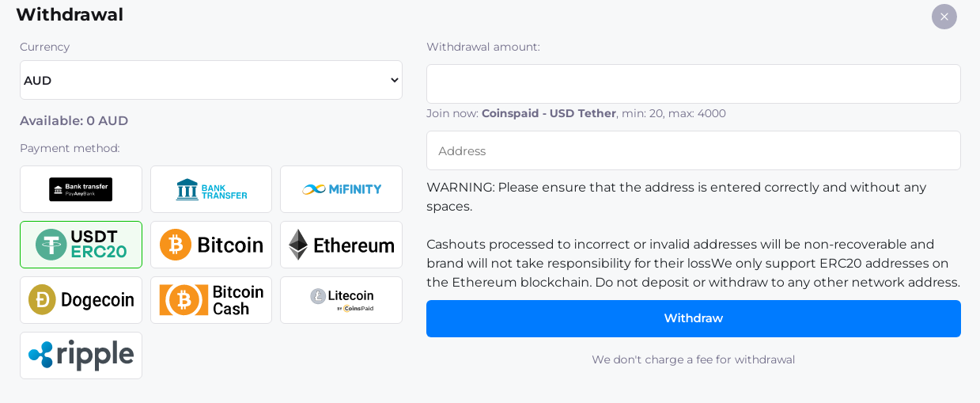Screen dimensions: 980x403
Task: Click the Coinspaid - USD Tether label
Action: click(549, 113)
